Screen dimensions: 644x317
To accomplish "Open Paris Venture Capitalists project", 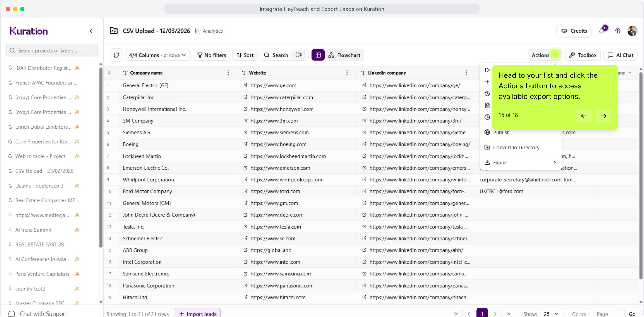I will tap(42, 274).
